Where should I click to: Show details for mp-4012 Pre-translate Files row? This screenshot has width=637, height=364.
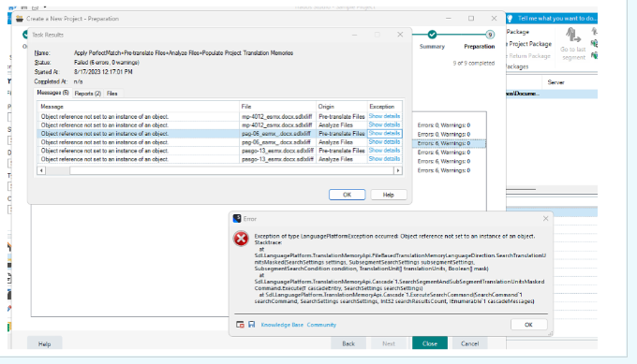pos(384,116)
